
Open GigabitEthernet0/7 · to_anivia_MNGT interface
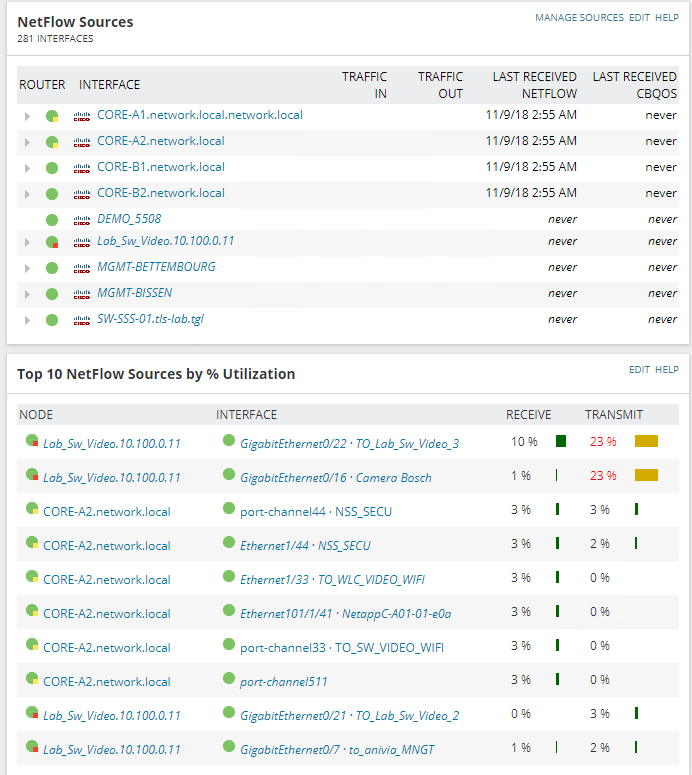tap(337, 750)
